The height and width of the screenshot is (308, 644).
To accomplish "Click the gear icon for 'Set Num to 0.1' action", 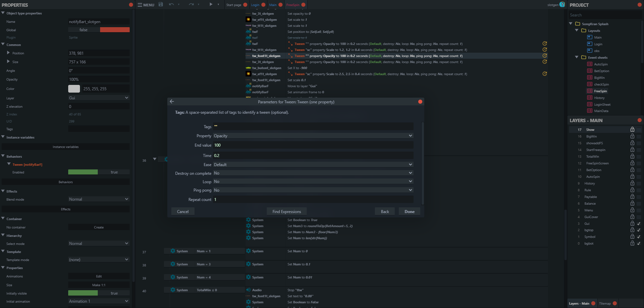I will click(x=248, y=264).
